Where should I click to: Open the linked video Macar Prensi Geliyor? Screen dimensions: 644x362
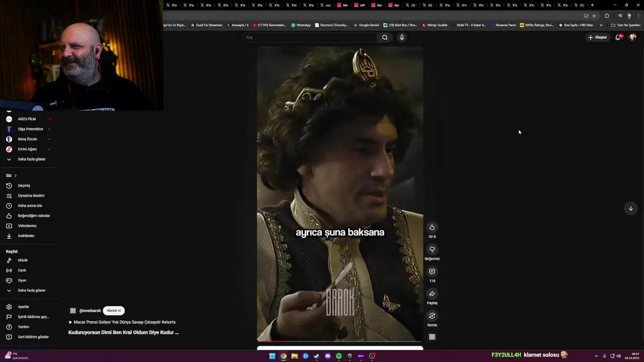[122, 322]
